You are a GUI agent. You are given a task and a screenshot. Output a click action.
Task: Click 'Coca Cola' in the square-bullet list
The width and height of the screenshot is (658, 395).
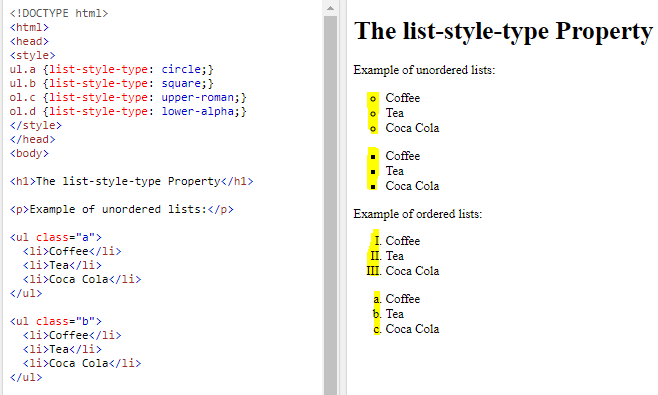click(x=412, y=186)
